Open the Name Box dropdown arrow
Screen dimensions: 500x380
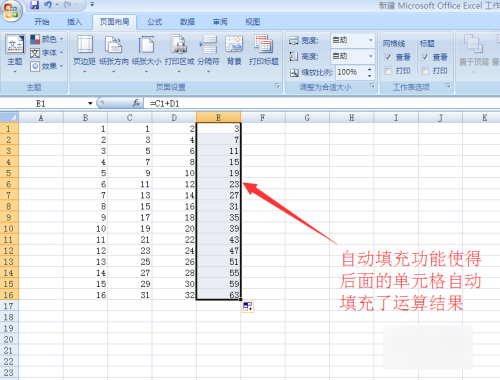tap(90, 103)
